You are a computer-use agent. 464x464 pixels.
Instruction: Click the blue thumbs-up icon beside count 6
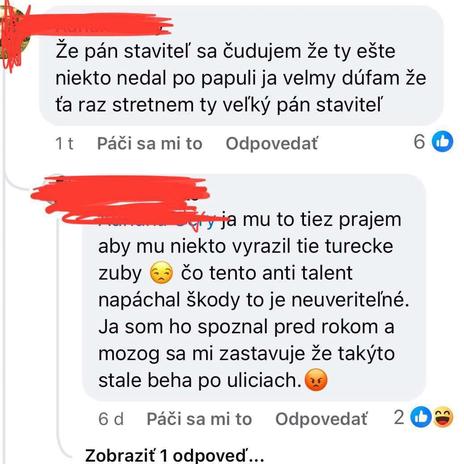(442, 141)
